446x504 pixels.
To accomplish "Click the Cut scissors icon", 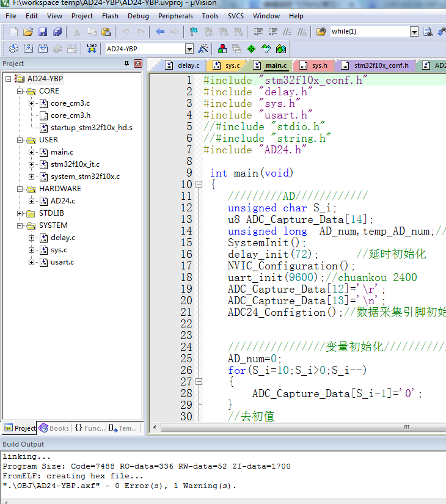I will click(76, 32).
